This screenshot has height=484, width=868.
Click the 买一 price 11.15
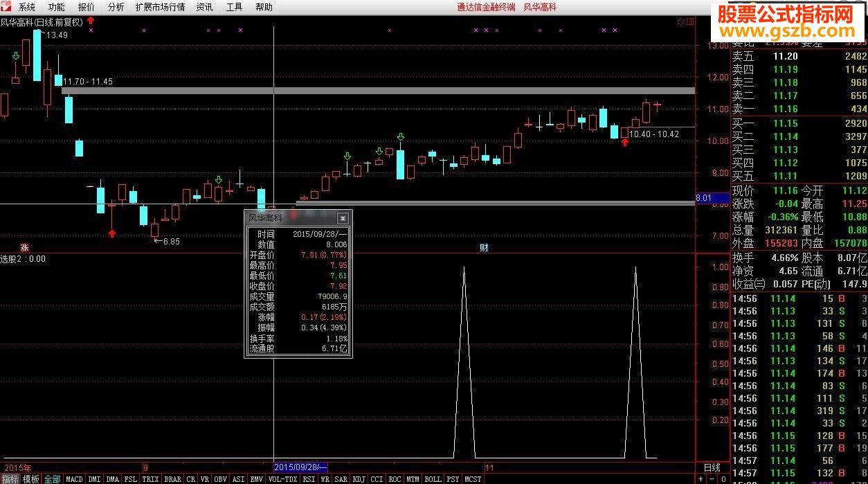click(786, 123)
